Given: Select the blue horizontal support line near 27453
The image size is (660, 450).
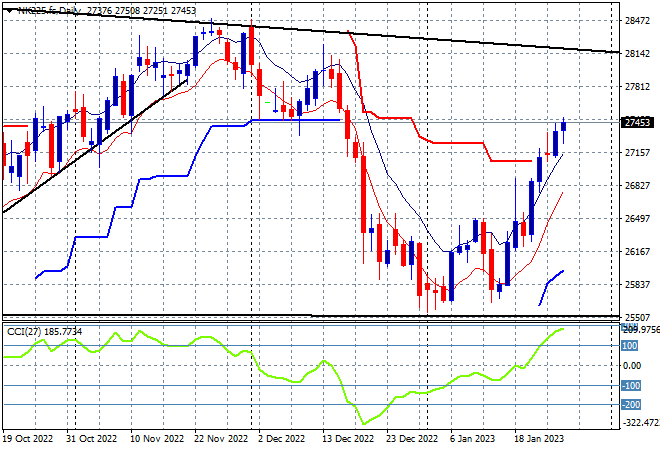Looking at the screenshot, I should pyautogui.click(x=295, y=120).
